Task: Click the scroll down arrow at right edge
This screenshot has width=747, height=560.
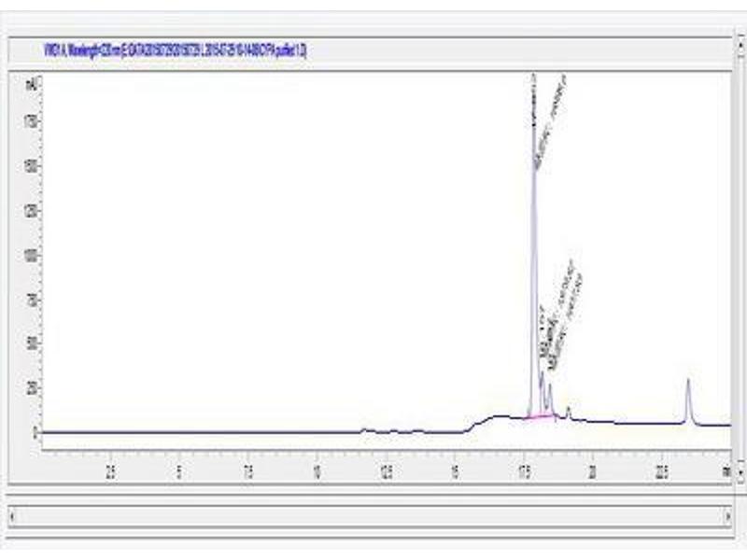Action: [740, 475]
